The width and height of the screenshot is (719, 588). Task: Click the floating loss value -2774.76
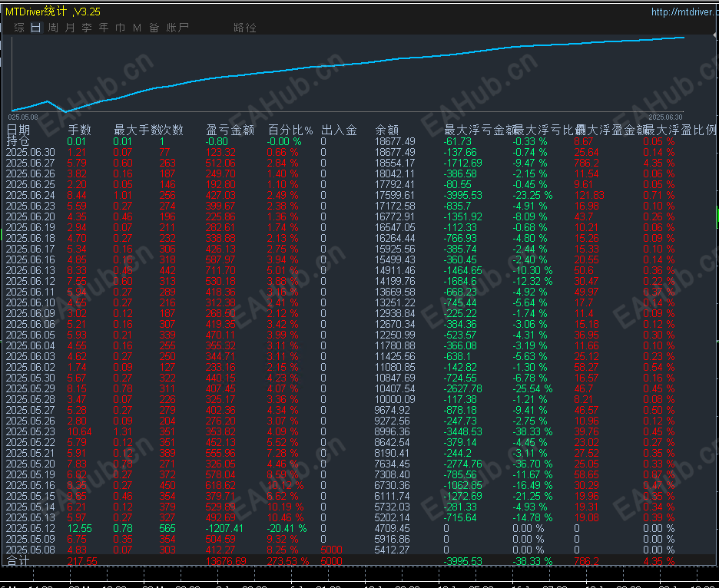click(462, 464)
